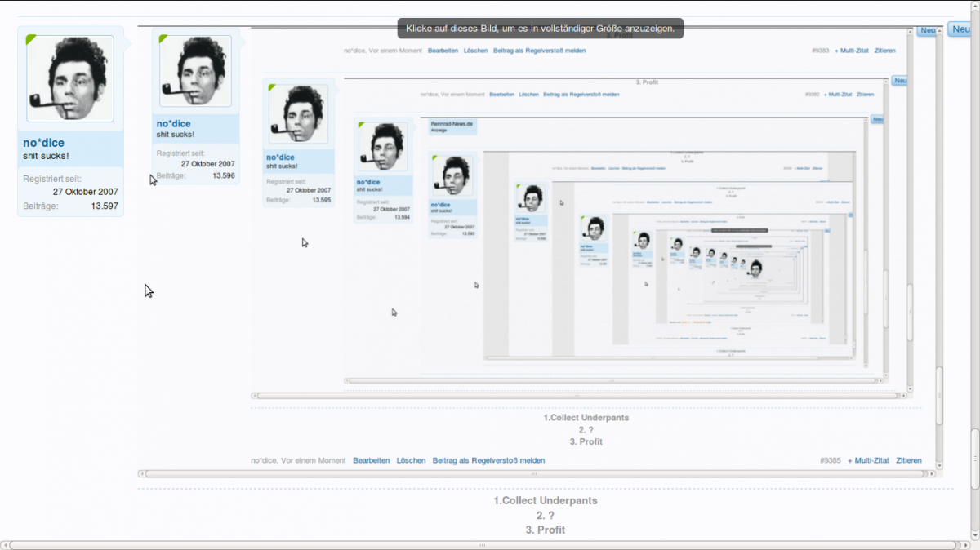Click the avatar above the 13.595 post count
The image size is (980, 550).
tap(298, 114)
